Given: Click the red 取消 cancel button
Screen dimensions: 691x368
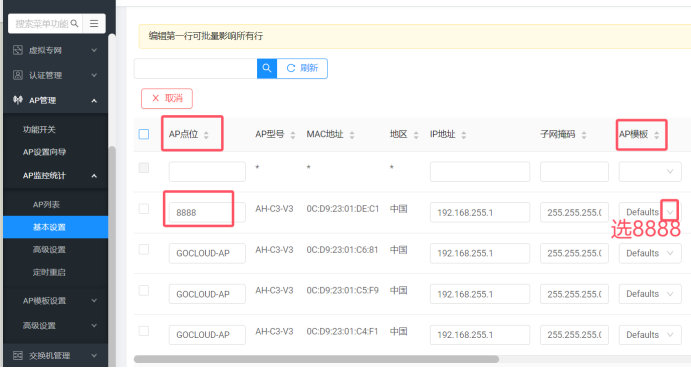Looking at the screenshot, I should tap(167, 98).
